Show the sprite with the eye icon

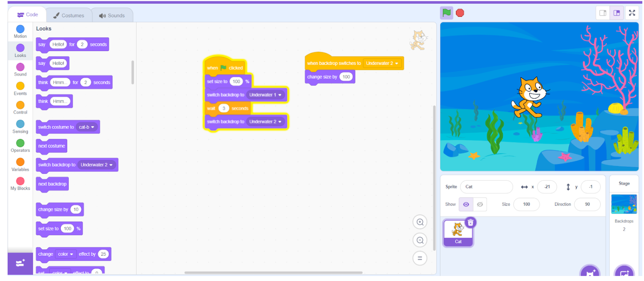(466, 204)
